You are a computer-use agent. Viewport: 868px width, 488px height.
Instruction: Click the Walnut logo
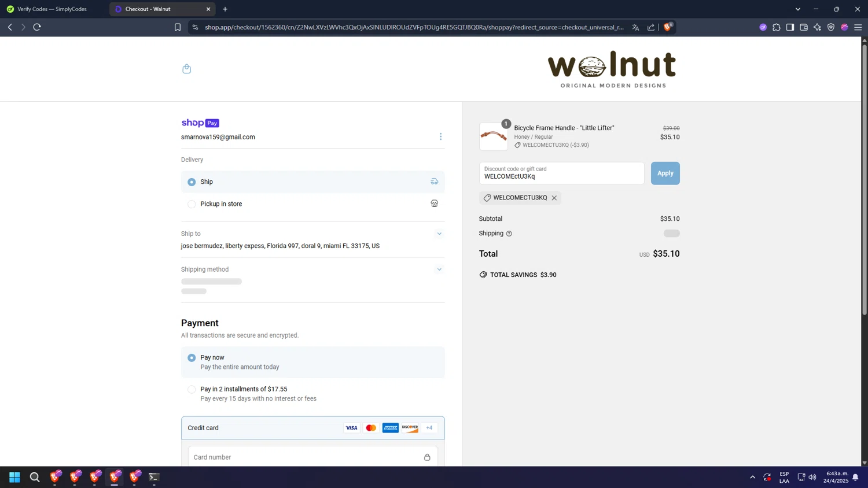pos(612,69)
